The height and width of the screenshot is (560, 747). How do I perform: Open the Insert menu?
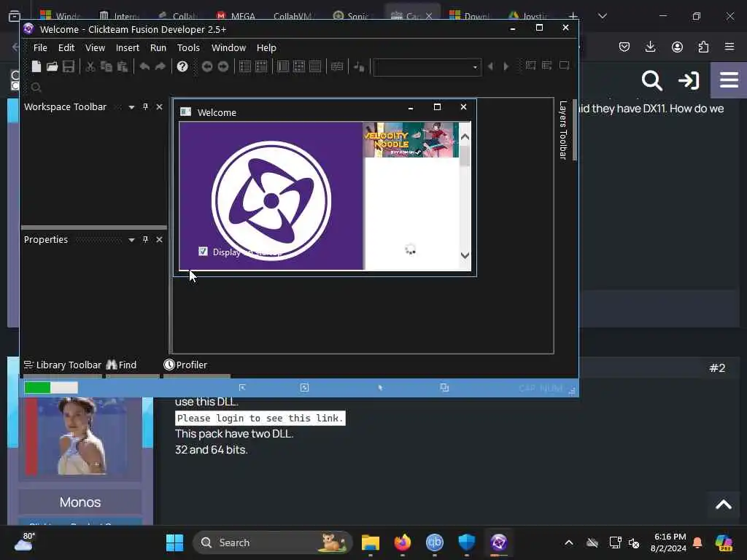click(x=127, y=47)
